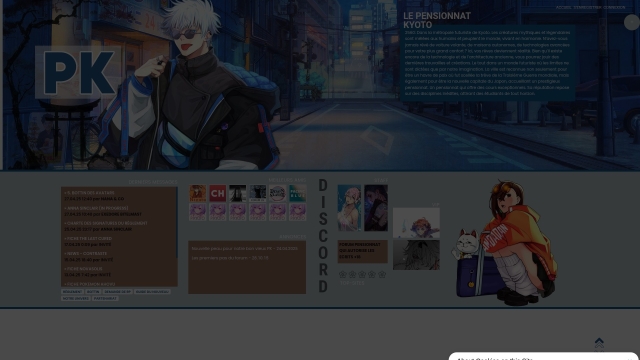
Task: Click the latest messages scrollbar
Action: click(177, 222)
